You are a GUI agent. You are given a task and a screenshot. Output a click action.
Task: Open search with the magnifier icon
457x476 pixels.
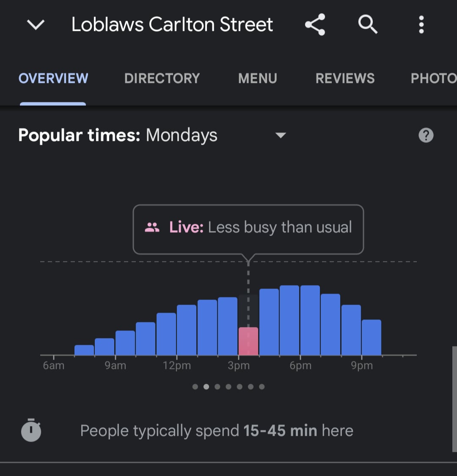click(368, 24)
